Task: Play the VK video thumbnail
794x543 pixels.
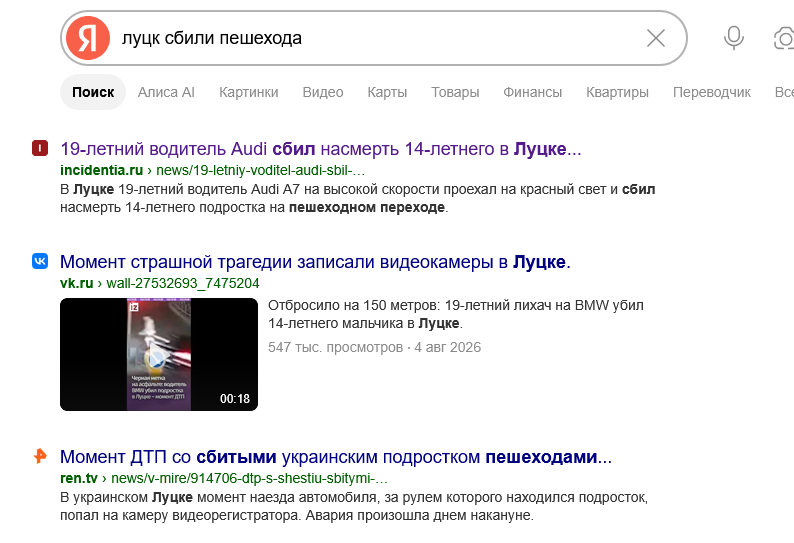Action: coord(158,354)
